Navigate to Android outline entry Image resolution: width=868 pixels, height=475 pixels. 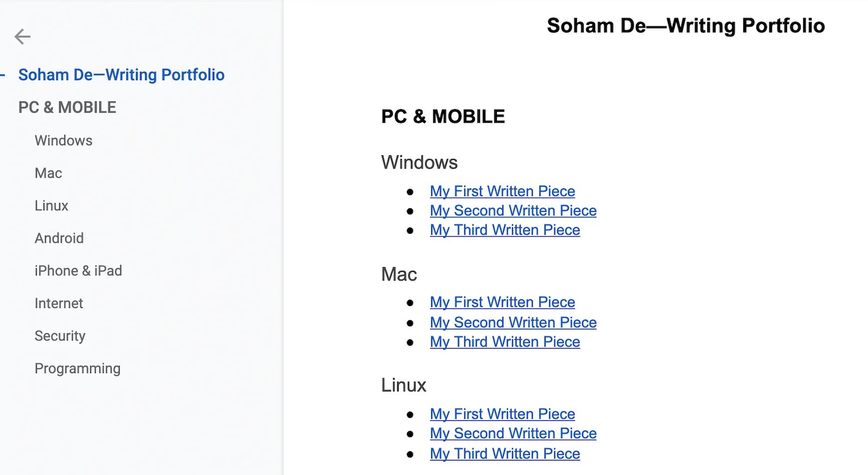point(59,238)
